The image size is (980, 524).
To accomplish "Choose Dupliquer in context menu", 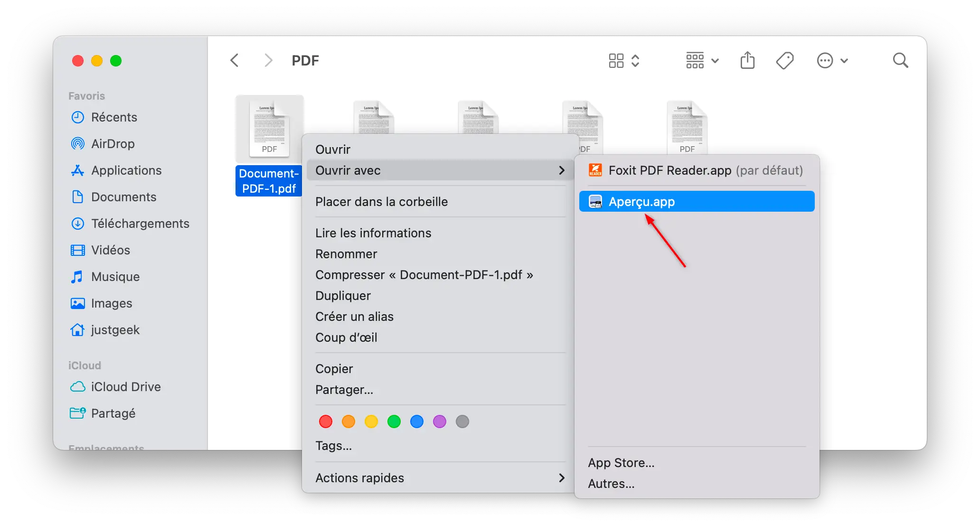I will click(440, 296).
